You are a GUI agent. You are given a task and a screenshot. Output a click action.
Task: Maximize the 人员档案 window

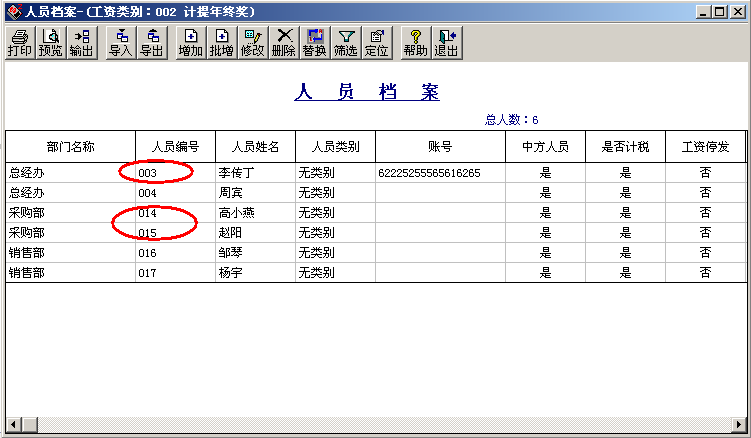[x=719, y=12]
